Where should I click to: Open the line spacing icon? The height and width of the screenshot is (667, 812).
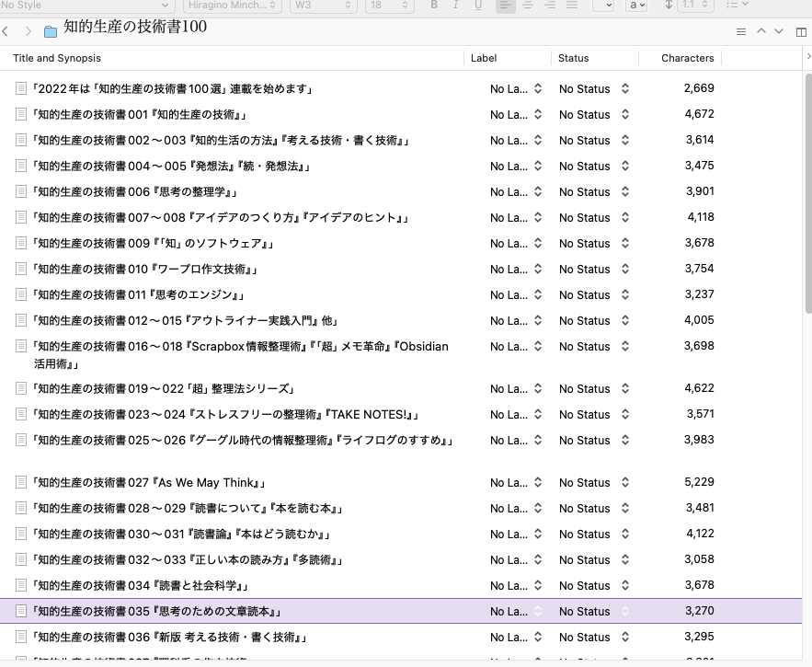(669, 5)
